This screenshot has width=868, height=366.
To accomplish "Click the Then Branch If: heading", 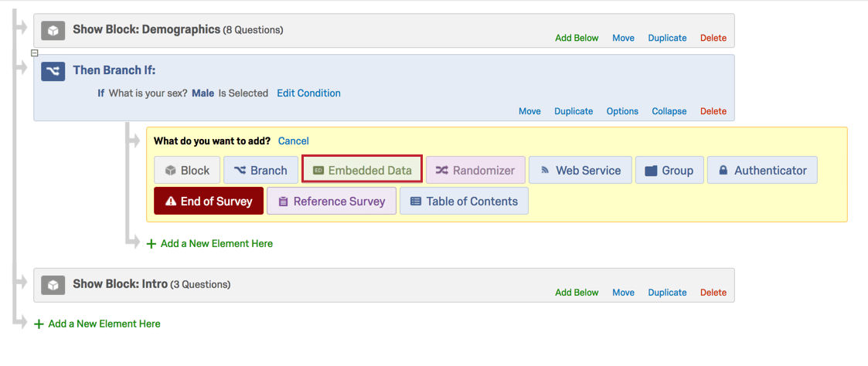I will pyautogui.click(x=114, y=70).
